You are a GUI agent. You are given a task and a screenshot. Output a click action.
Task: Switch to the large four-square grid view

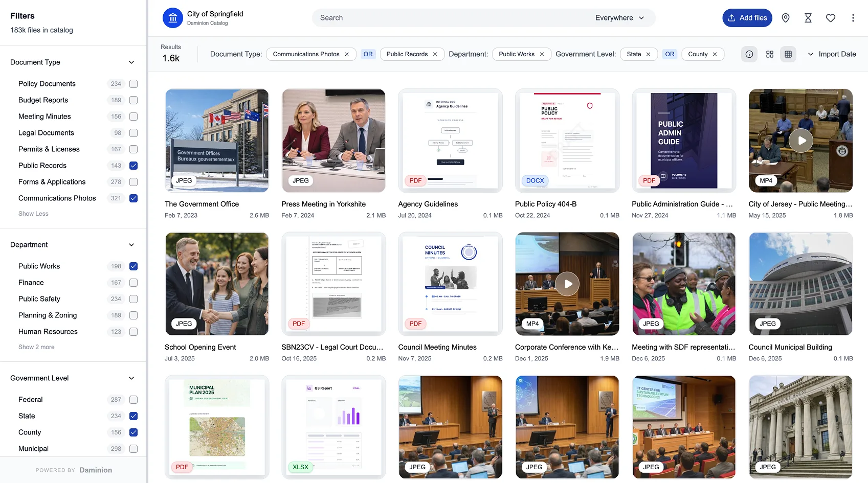[770, 54]
